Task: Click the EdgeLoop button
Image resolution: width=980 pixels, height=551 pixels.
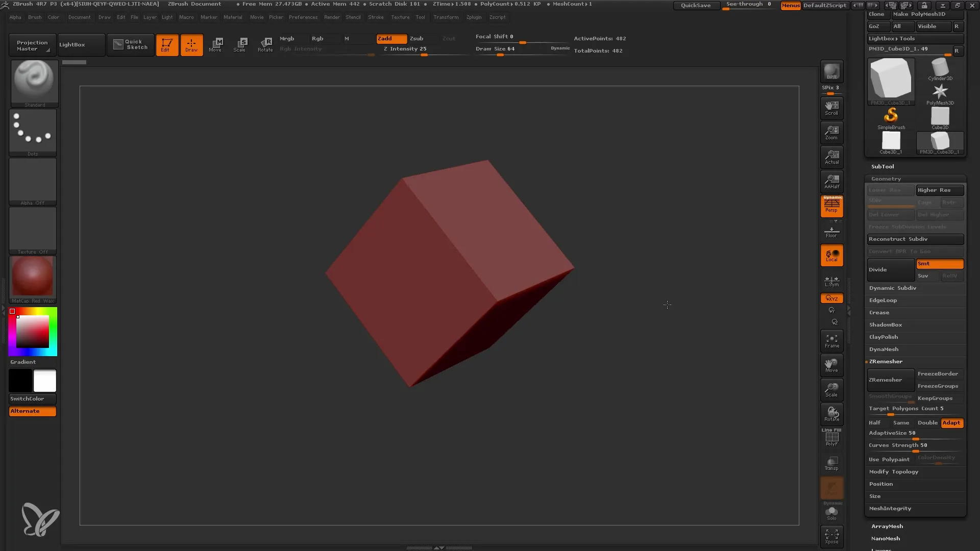Action: pos(883,300)
